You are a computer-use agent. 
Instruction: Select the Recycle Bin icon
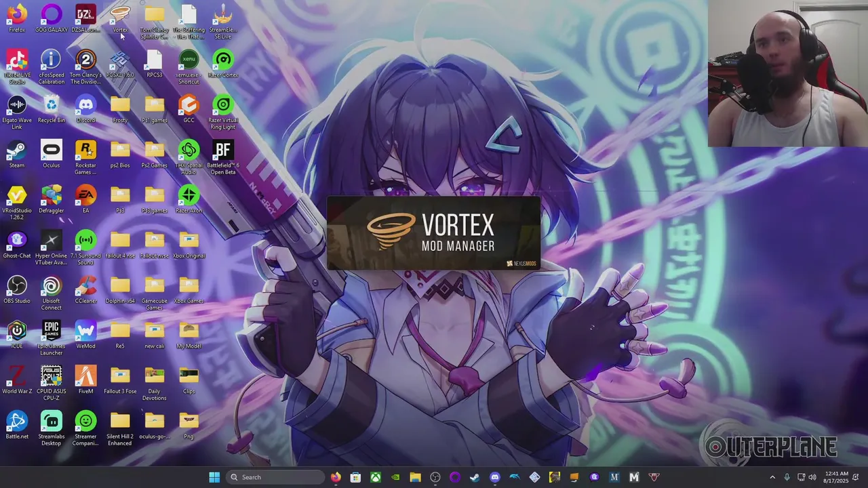[x=52, y=109]
